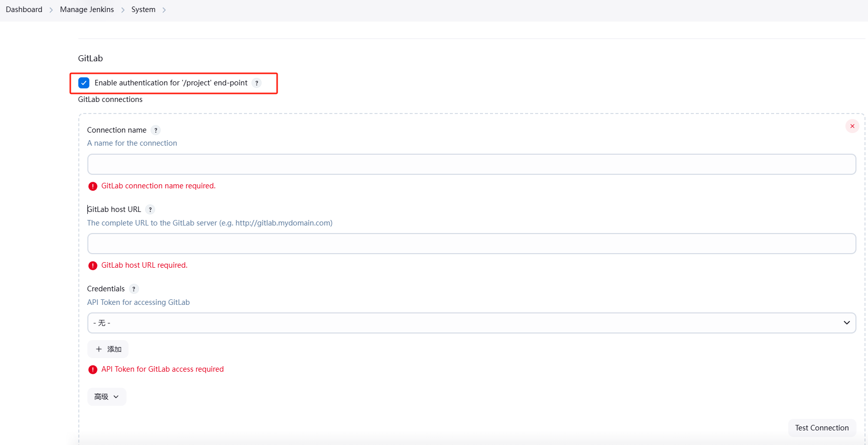Screen dimensions: 868x445
Task: Focus the Connection name input field
Action: pyautogui.click(x=471, y=164)
